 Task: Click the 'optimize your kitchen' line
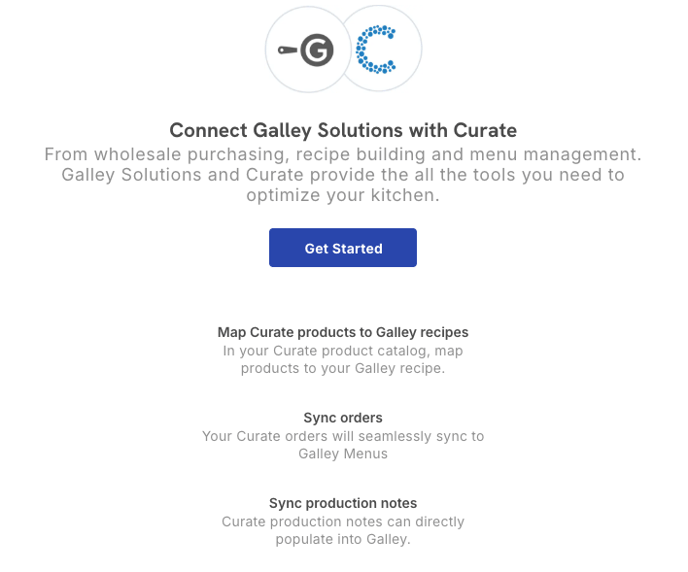[x=343, y=196]
